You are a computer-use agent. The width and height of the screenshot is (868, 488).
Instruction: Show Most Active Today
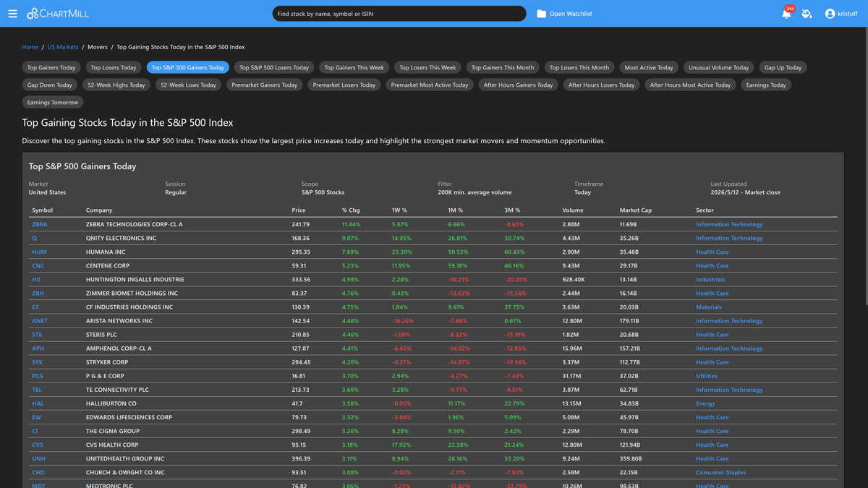[x=649, y=67]
